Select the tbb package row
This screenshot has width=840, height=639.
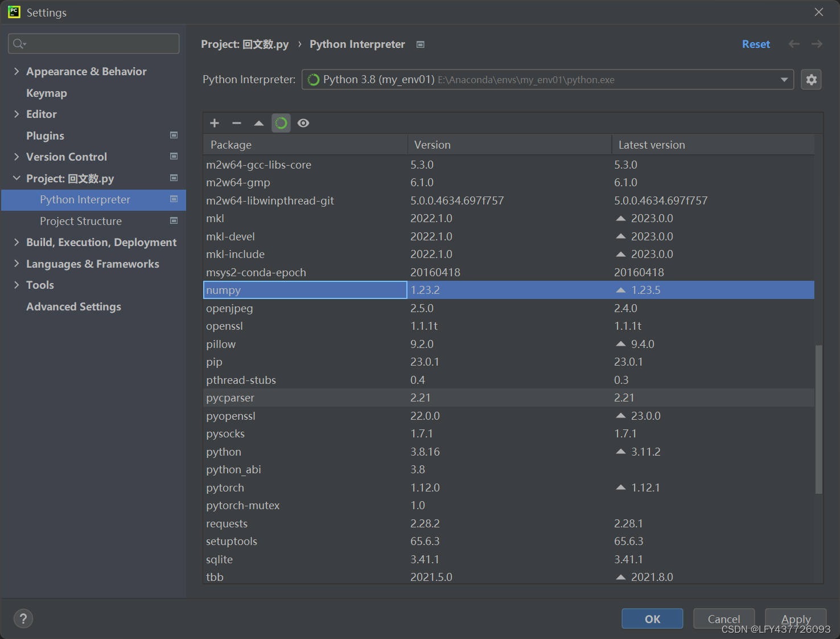[509, 576]
